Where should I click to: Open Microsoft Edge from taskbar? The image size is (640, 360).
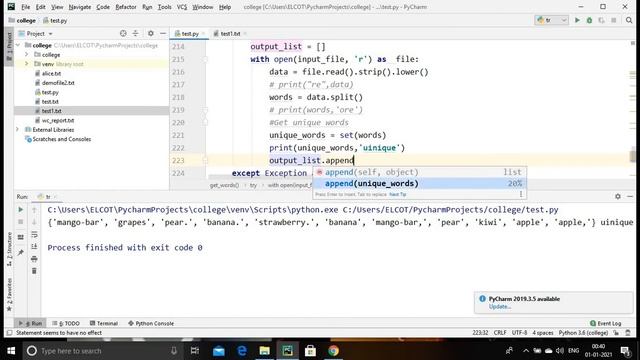pos(242,351)
